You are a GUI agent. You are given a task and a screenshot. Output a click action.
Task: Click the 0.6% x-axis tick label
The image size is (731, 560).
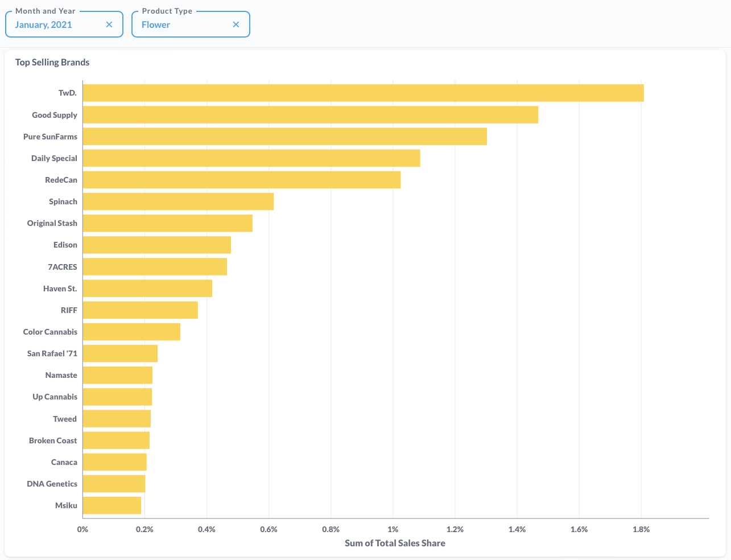[x=269, y=529]
